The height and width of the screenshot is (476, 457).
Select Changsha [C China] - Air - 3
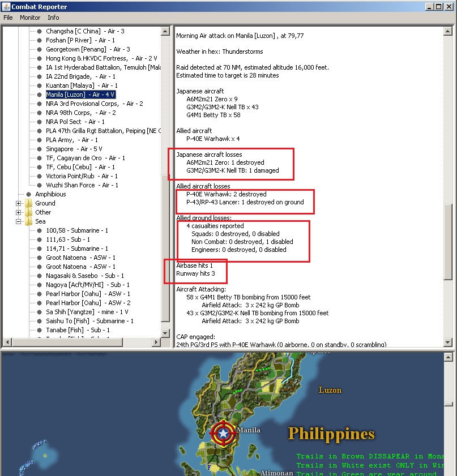[x=85, y=31]
